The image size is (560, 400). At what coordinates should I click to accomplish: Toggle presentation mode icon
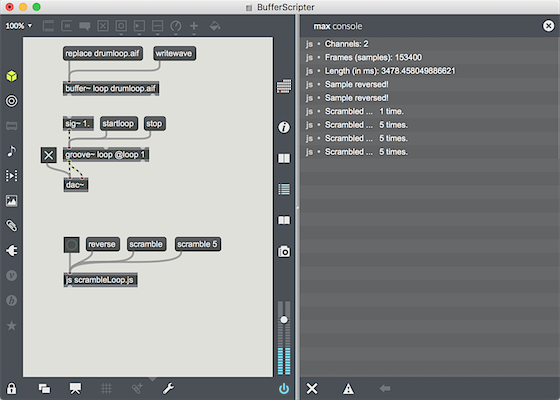(75, 388)
